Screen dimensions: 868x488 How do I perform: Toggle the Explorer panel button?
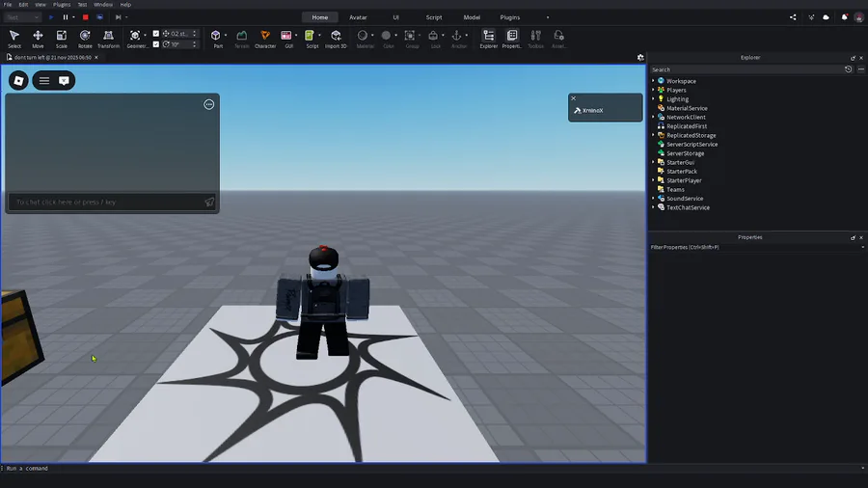click(x=489, y=39)
